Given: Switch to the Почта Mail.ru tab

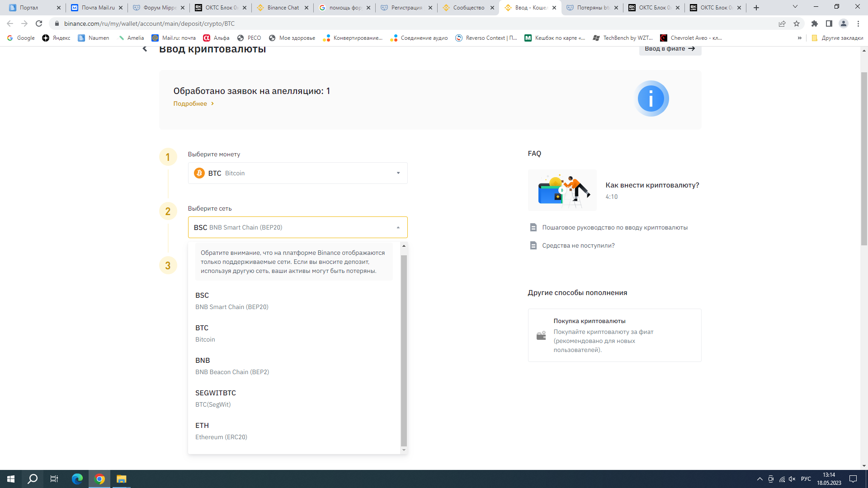Looking at the screenshot, I should (x=96, y=8).
